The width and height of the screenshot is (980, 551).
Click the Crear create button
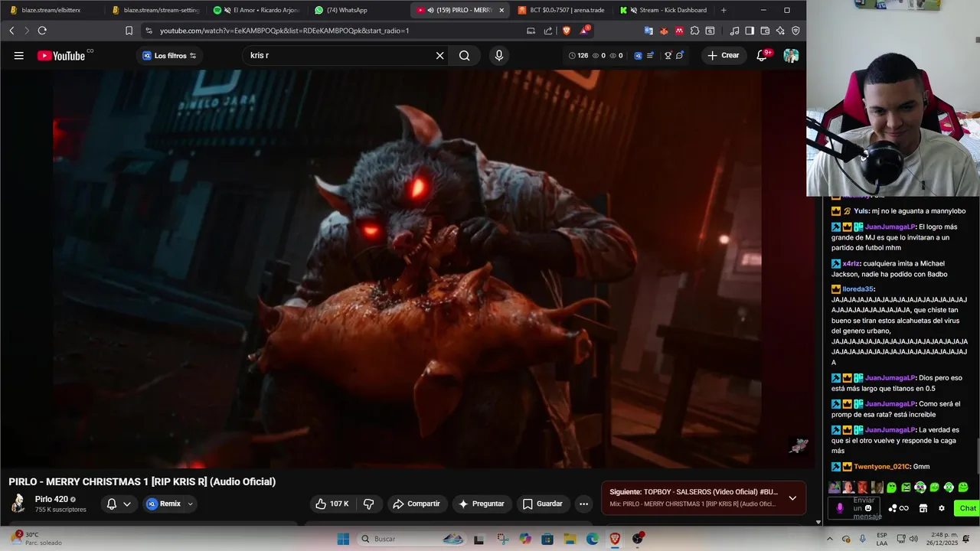click(724, 55)
